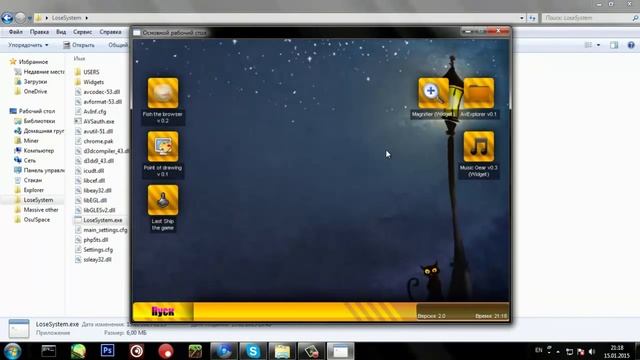Open Miner folder in sidebar
Screen dimensions: 640x360
tap(27, 141)
